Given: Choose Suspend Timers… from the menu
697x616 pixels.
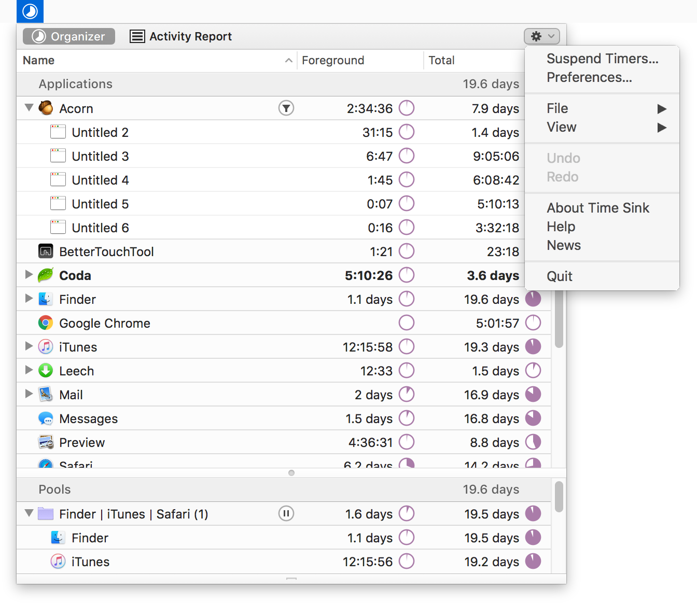Looking at the screenshot, I should pos(602,59).
